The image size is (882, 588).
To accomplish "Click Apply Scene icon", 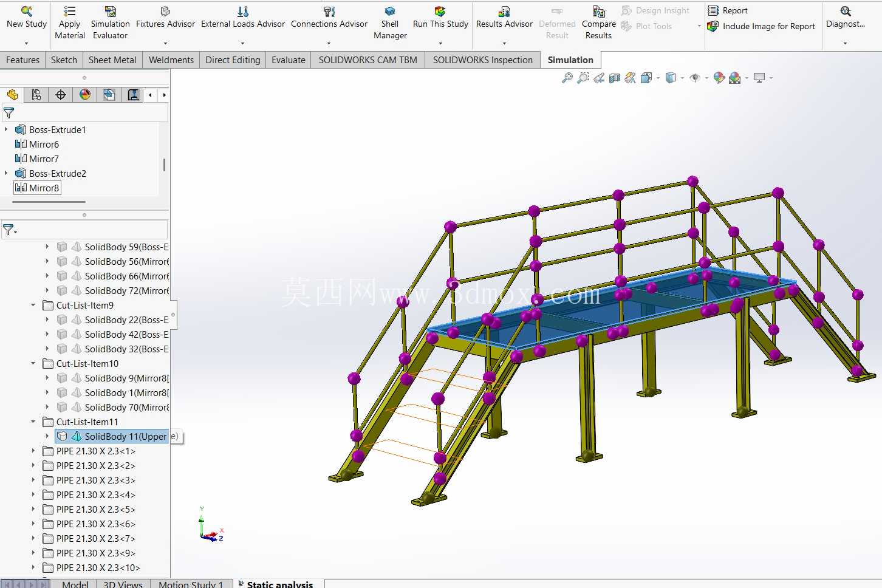I will pos(735,78).
